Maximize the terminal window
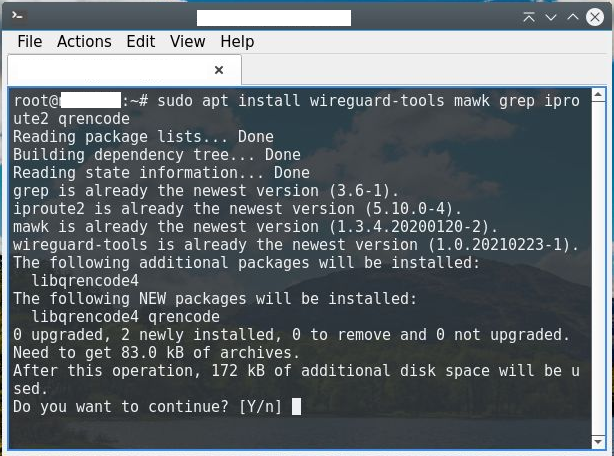The image size is (614, 456). click(x=573, y=16)
